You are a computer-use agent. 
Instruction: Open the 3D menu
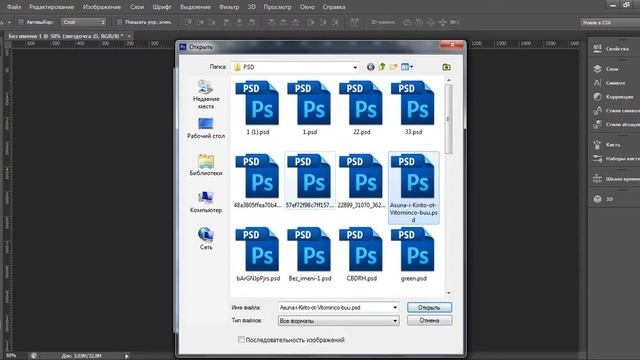pyautogui.click(x=252, y=7)
